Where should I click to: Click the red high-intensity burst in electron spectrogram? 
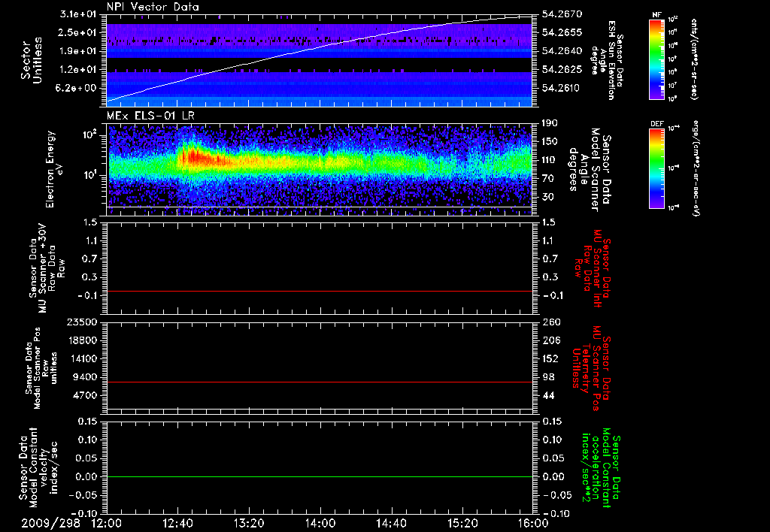[192, 157]
